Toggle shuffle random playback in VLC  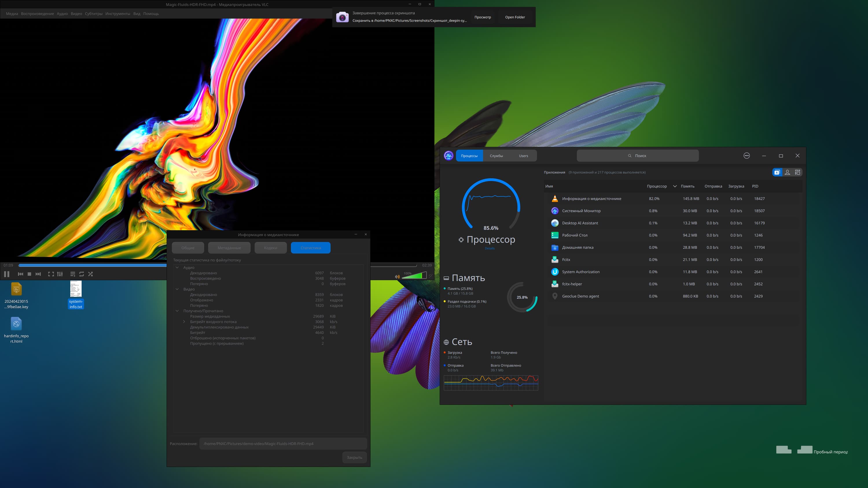pyautogui.click(x=90, y=274)
